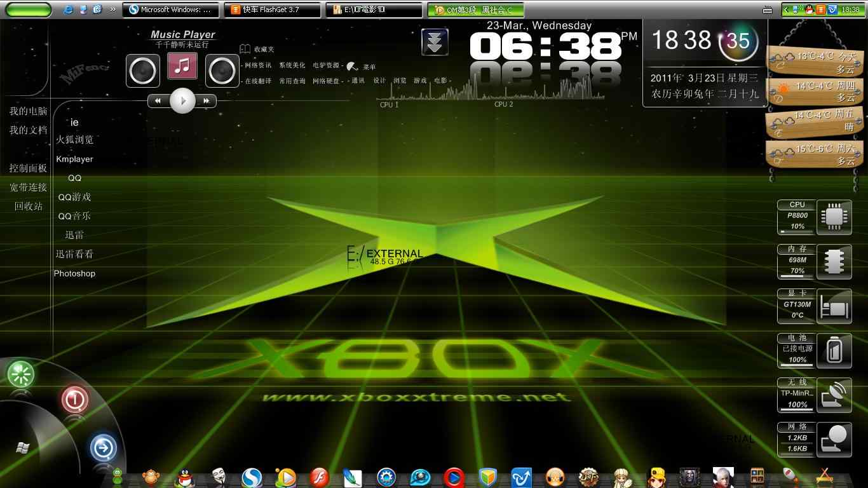Viewport: 868px width, 488px height.
Task: Launch Photoshop from the sidebar list
Action: [x=74, y=273]
